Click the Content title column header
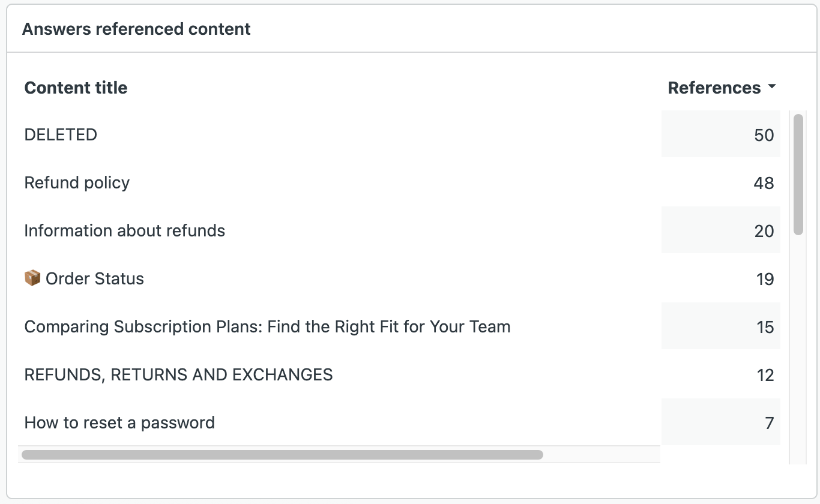820x504 pixels. 76,88
